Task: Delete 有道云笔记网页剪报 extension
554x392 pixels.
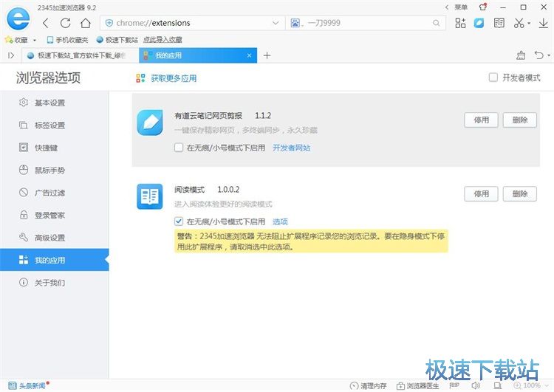Action: pyautogui.click(x=520, y=120)
